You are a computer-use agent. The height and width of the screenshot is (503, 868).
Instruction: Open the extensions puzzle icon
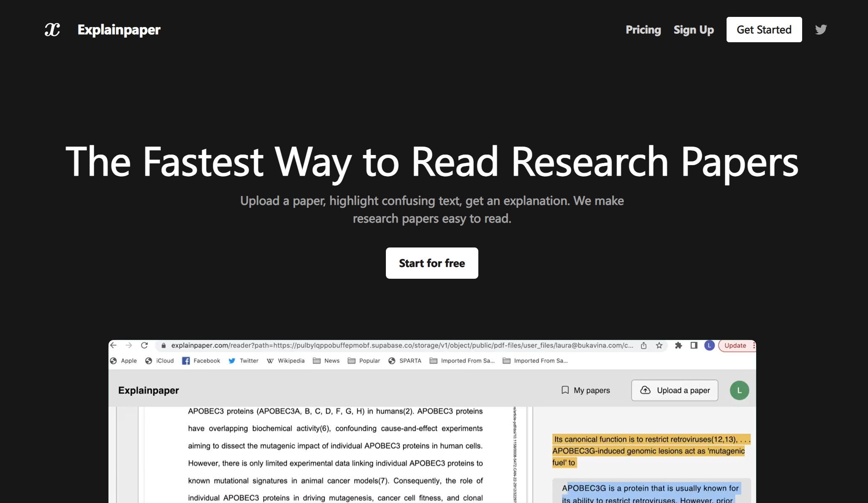(x=678, y=345)
